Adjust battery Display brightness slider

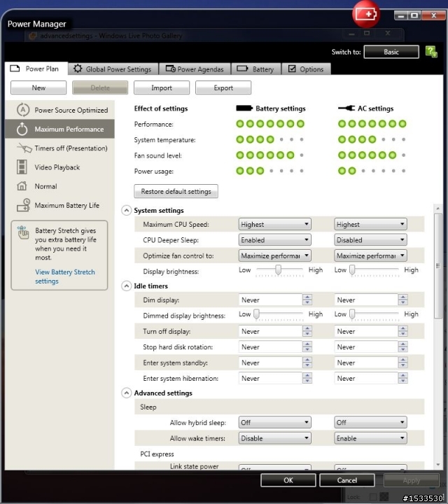point(279,270)
